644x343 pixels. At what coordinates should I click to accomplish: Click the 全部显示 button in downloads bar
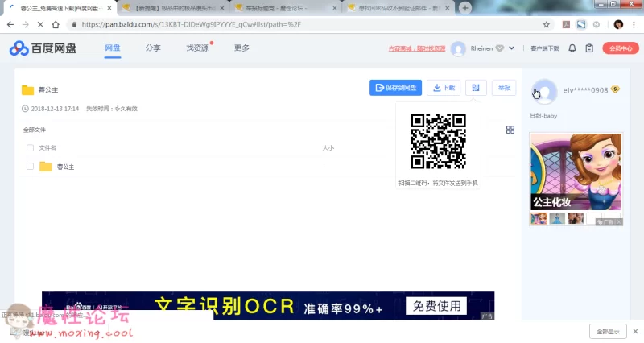point(608,331)
